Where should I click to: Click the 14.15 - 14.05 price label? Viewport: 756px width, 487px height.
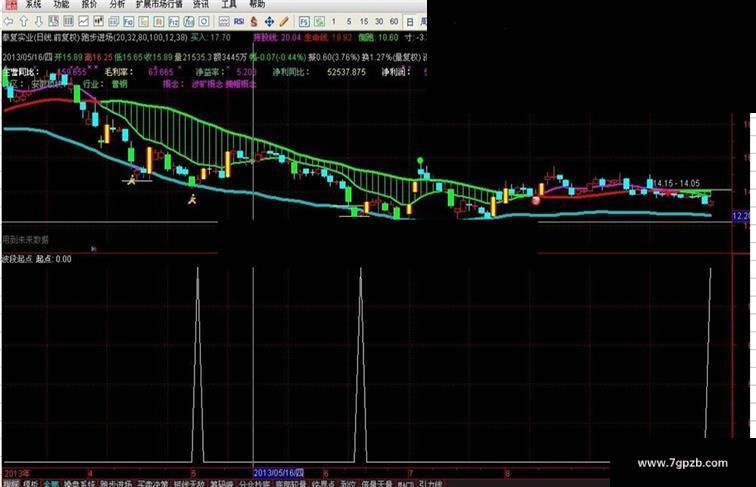676,183
